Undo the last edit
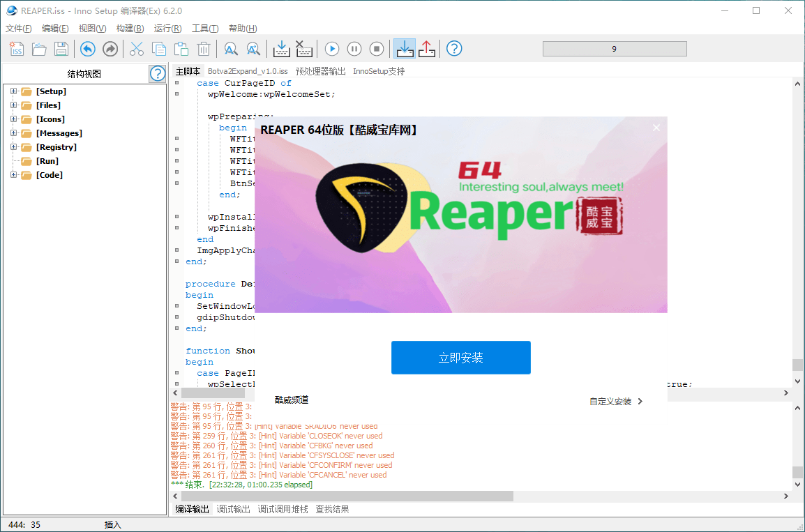 88,49
